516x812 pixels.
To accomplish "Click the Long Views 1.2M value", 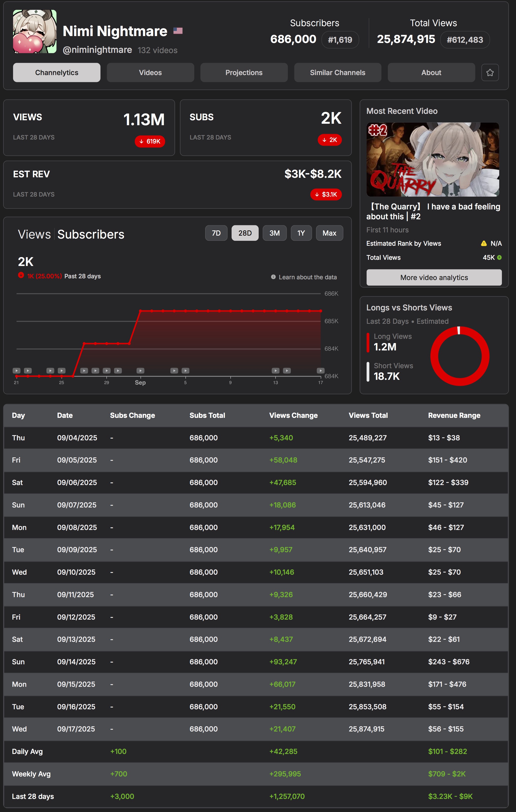I will (x=385, y=347).
